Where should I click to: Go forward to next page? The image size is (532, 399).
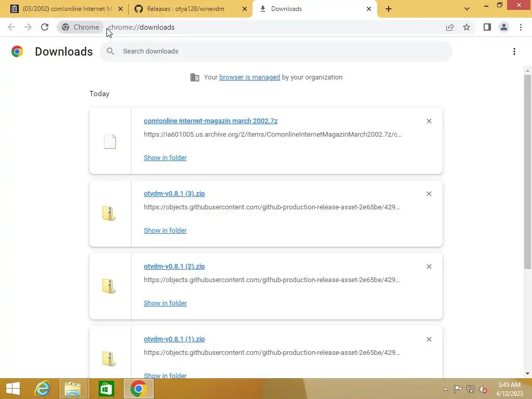(x=28, y=27)
